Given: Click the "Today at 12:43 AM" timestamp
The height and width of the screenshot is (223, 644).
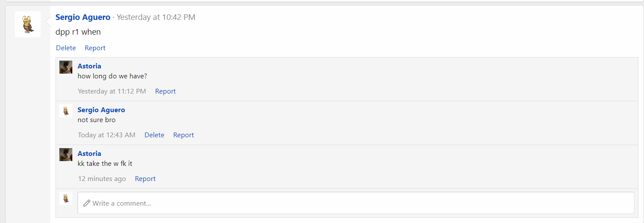Looking at the screenshot, I should point(107,135).
